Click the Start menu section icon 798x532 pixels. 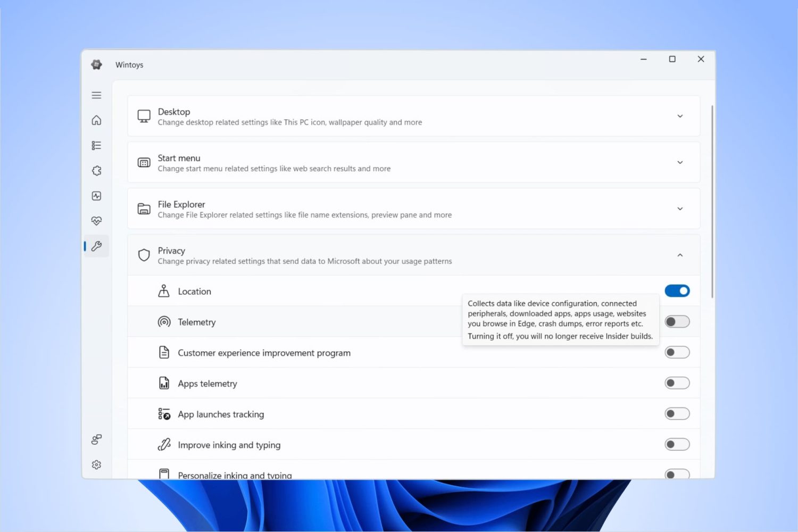point(144,162)
